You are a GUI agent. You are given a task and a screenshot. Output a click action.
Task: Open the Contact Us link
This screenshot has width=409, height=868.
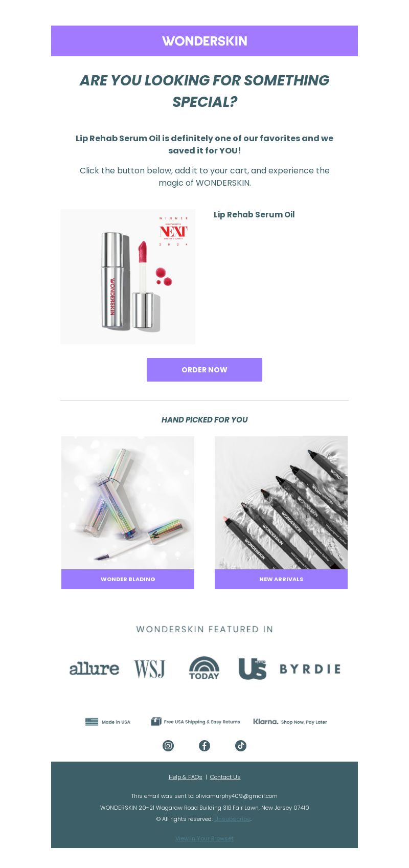pyautogui.click(x=225, y=777)
